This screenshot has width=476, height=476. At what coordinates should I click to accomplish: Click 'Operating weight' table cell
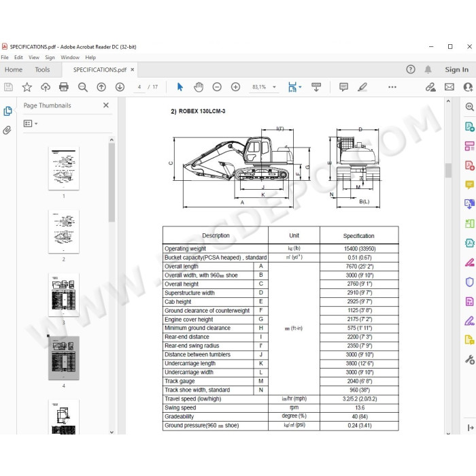tap(216, 249)
